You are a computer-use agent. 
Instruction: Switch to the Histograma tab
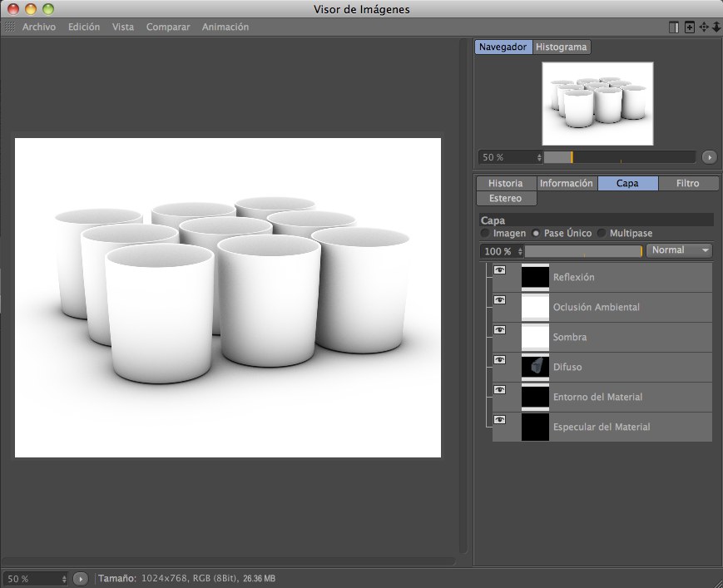[x=562, y=47]
